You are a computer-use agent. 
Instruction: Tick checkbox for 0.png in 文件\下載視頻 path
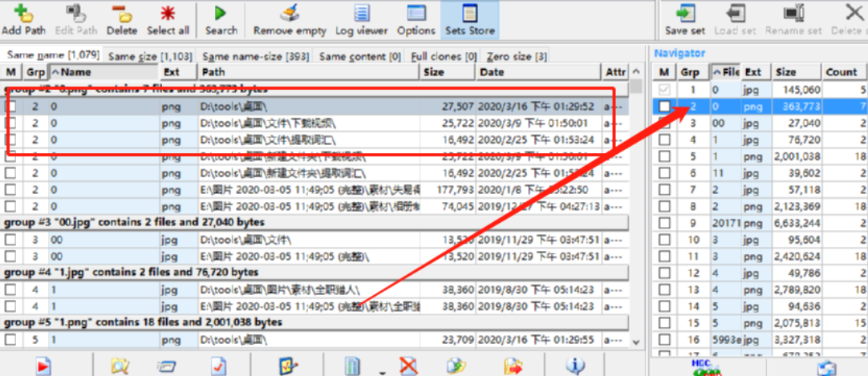[10, 123]
